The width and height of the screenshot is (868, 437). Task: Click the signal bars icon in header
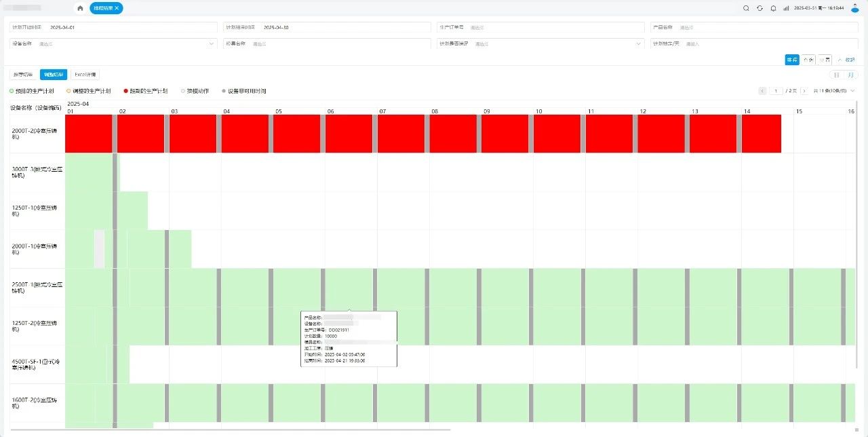[786, 8]
